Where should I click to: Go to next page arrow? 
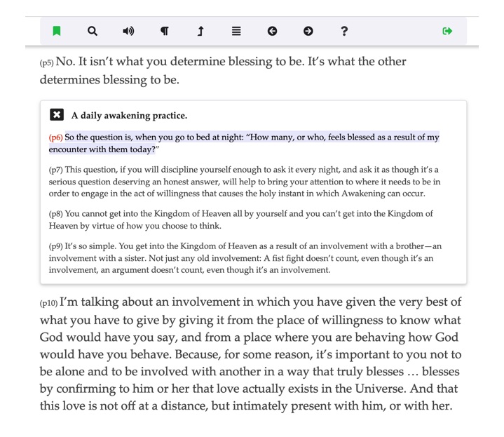pyautogui.click(x=308, y=31)
